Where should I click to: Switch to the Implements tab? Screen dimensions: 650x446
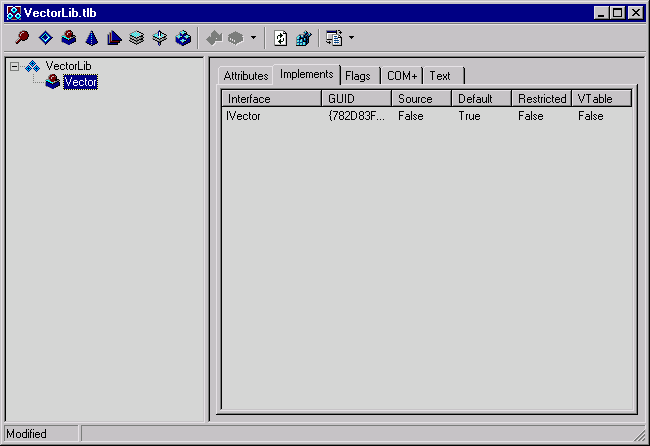coord(307,74)
